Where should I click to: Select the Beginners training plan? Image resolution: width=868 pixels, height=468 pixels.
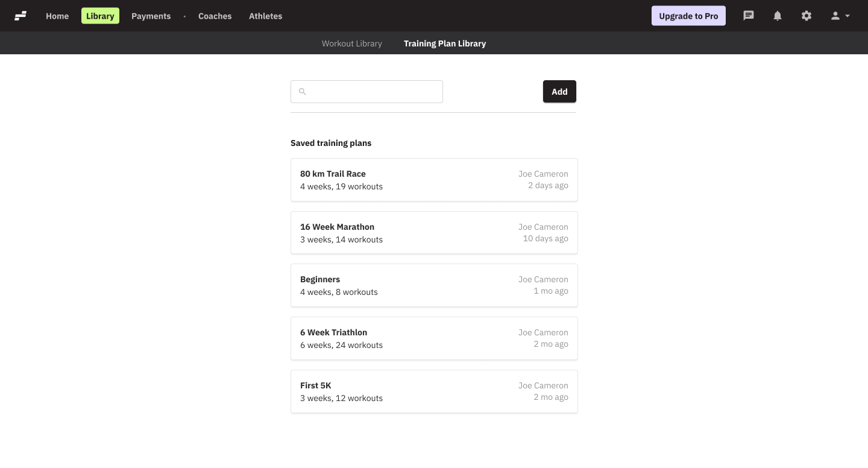click(x=434, y=285)
